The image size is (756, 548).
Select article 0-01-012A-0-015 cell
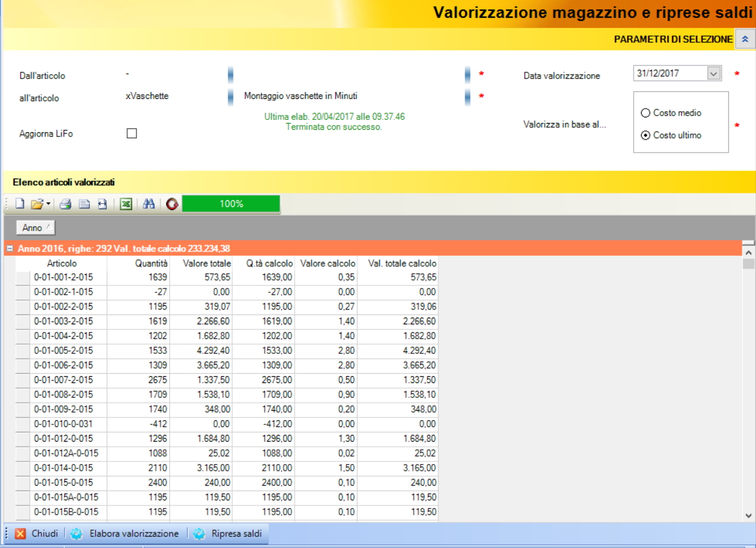pos(69,453)
